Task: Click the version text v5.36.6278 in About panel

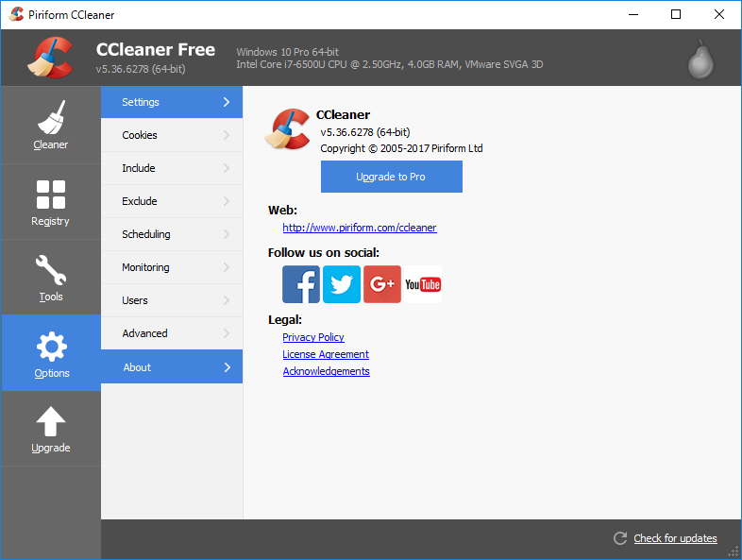Action: click(365, 132)
